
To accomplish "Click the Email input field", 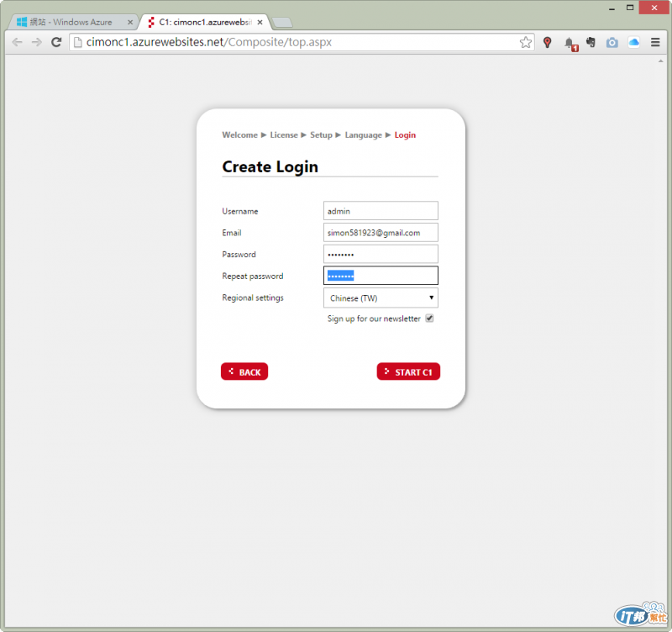I will (381, 233).
